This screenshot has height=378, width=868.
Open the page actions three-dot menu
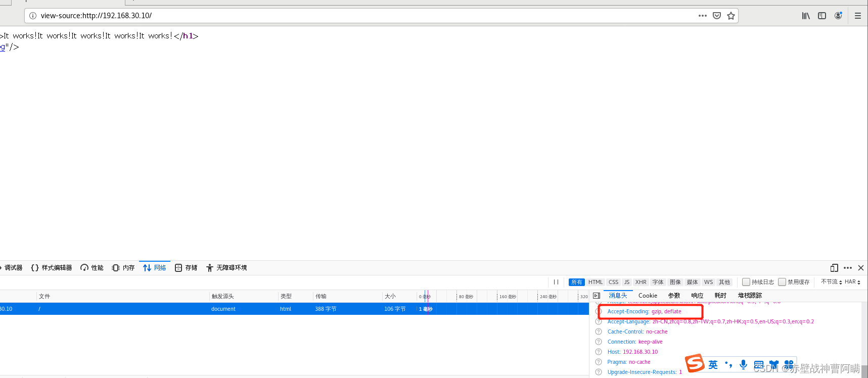click(x=703, y=16)
